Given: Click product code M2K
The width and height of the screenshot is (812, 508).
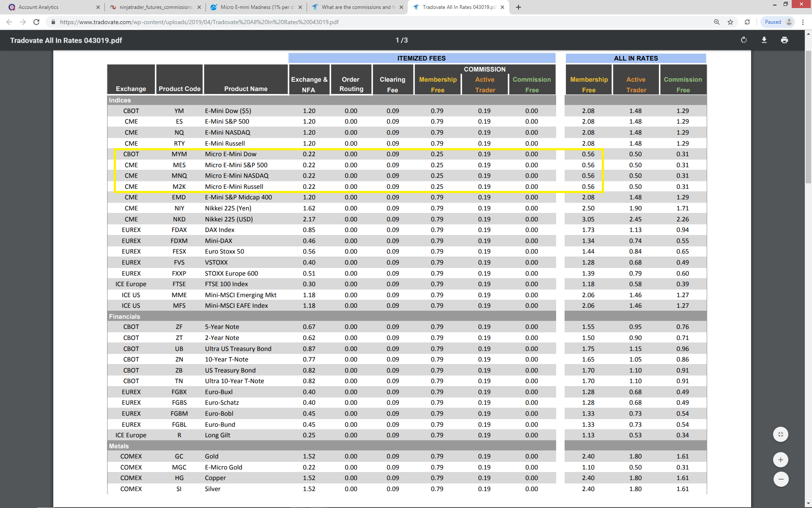Looking at the screenshot, I should click(x=179, y=187).
